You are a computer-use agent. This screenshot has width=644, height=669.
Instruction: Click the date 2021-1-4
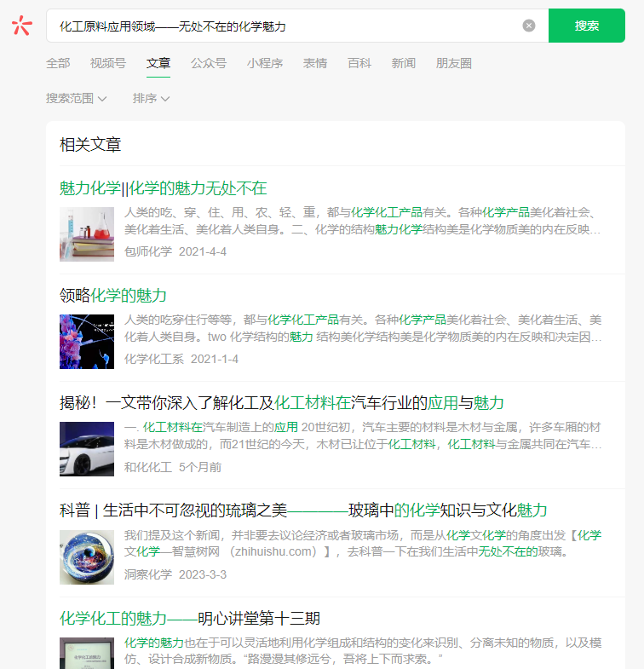[215, 360]
